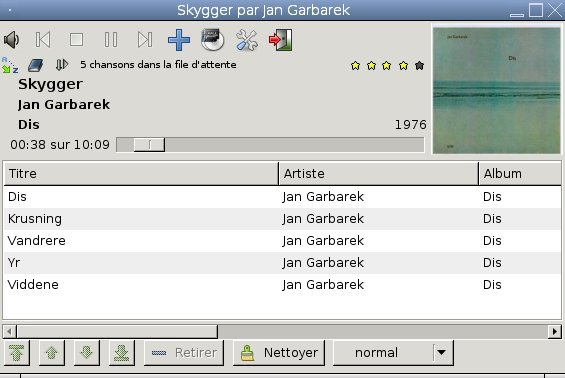Click the queue count status text
The image size is (565, 378).
click(158, 65)
